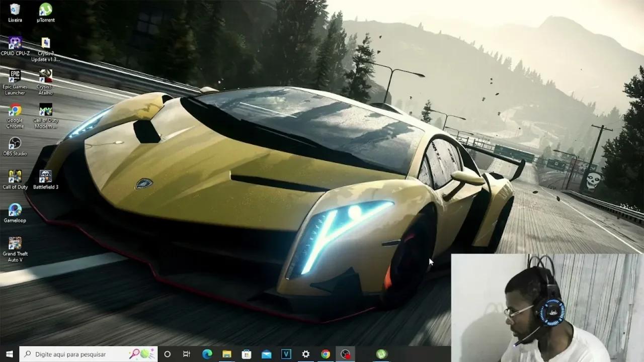
Task: Open the Gameloop desktop shortcut
Action: pos(15,213)
